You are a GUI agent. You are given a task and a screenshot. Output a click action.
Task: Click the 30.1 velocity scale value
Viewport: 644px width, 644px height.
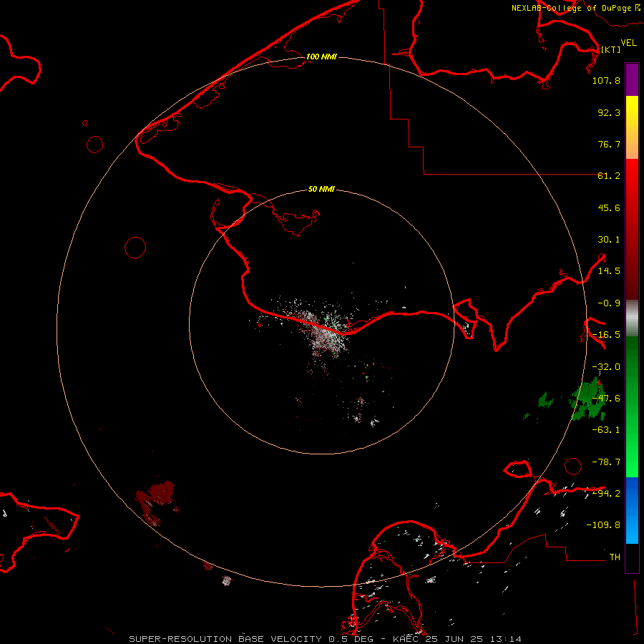[609, 240]
